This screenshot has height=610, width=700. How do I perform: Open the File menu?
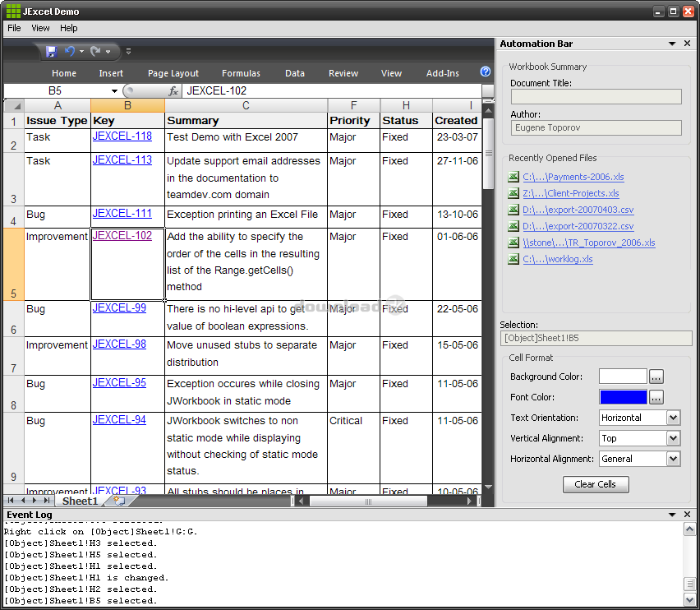click(x=14, y=28)
